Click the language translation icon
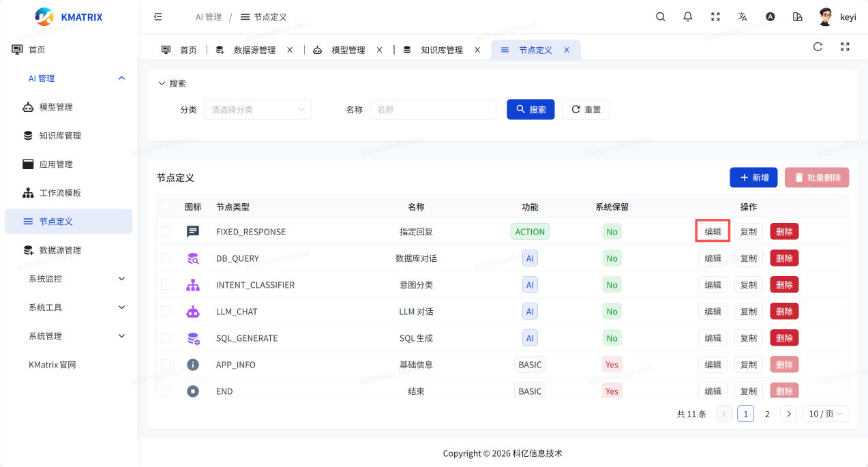The image size is (868, 467). pyautogui.click(x=743, y=17)
